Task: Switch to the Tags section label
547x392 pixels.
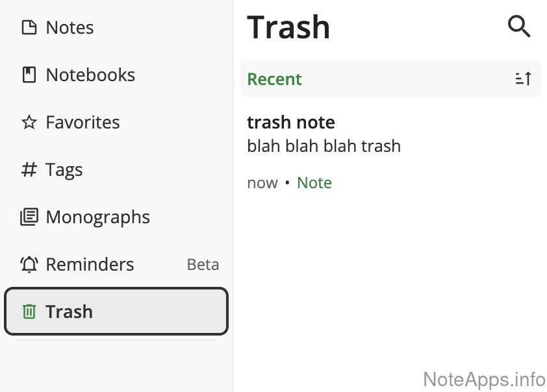Action: click(64, 170)
